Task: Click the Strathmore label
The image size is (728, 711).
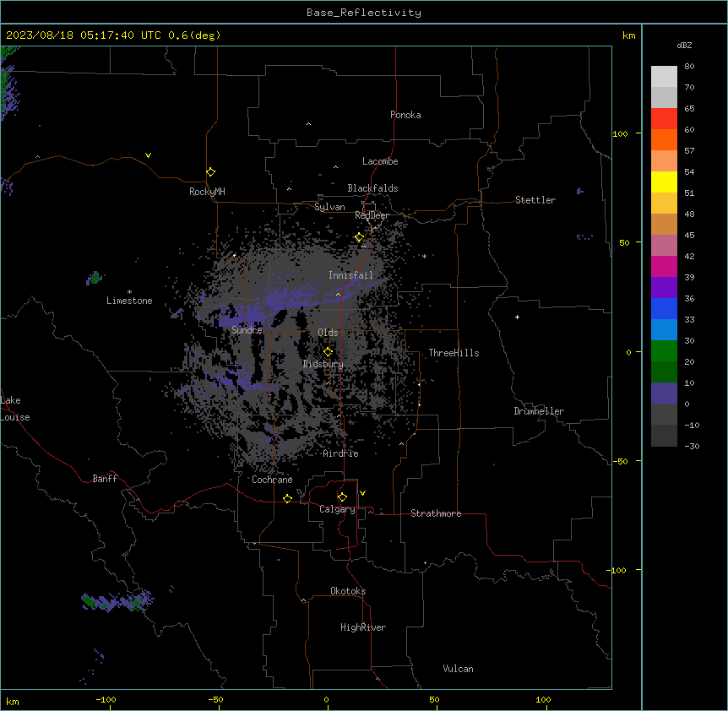Action: pyautogui.click(x=436, y=513)
